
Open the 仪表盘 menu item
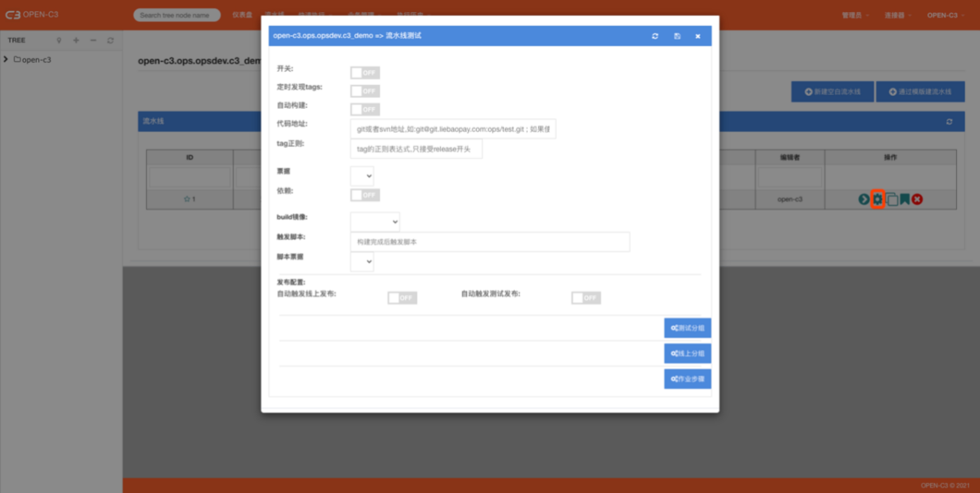pos(242,15)
